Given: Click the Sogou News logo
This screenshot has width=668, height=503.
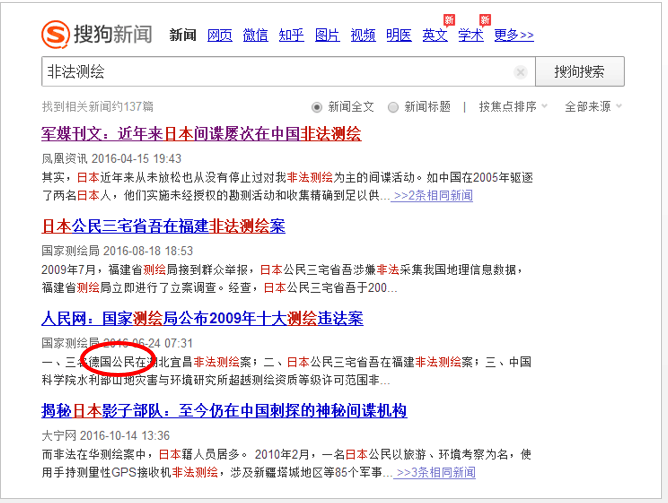Looking at the screenshot, I should pyautogui.click(x=97, y=34).
